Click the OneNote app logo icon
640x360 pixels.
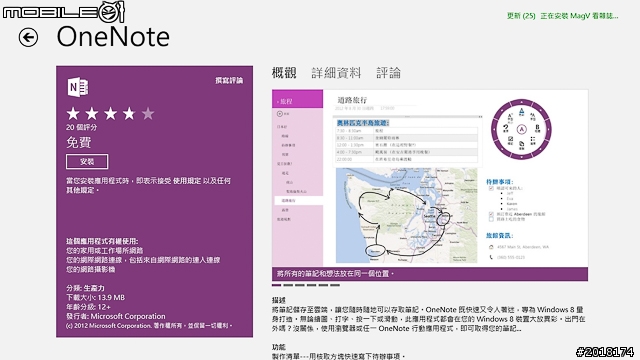coord(78,87)
